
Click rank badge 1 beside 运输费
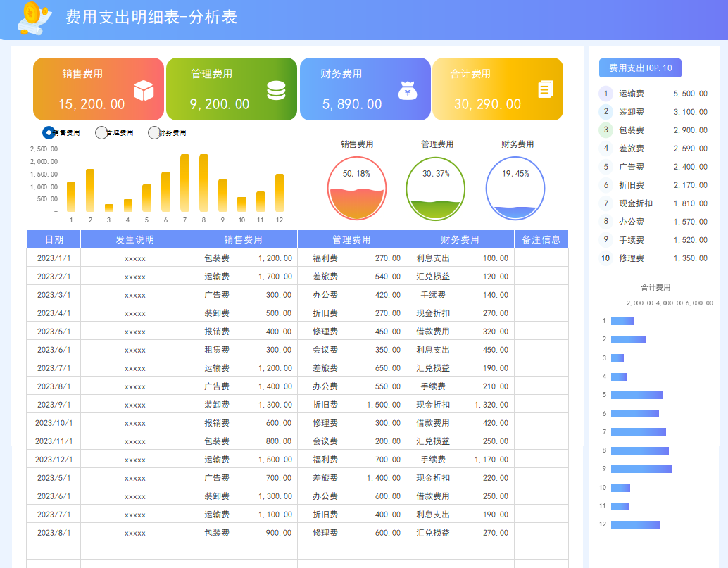[605, 93]
